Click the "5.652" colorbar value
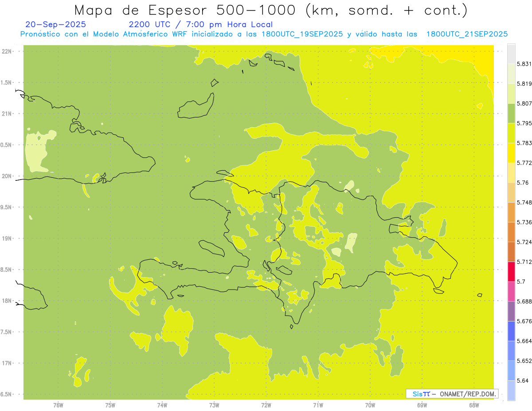The height and width of the screenshot is (411, 532). [524, 361]
